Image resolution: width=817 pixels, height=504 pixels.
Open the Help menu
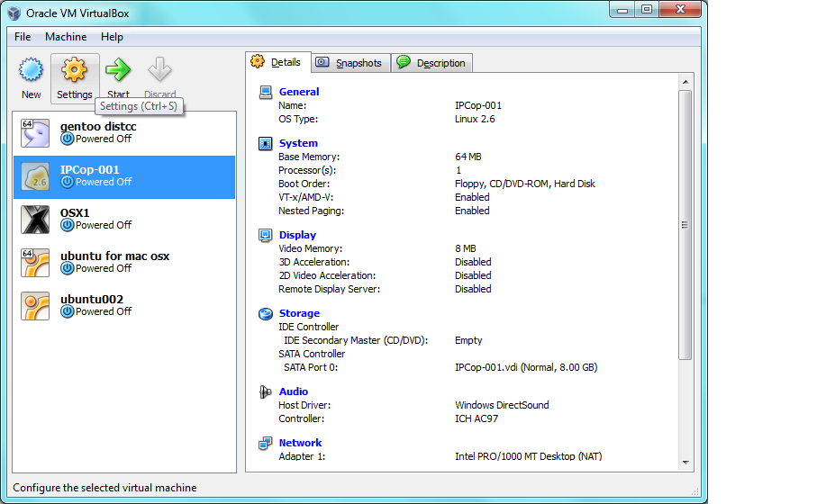click(112, 37)
